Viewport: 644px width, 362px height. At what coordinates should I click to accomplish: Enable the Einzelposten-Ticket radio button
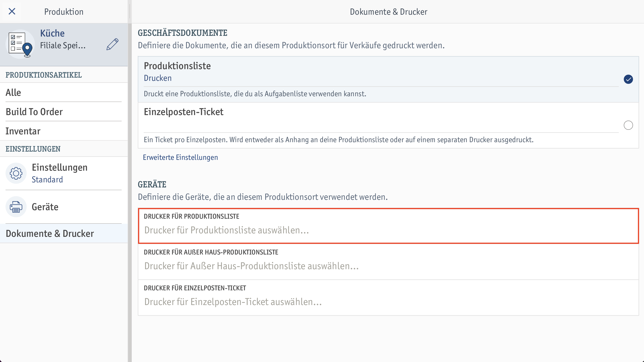coord(628,125)
